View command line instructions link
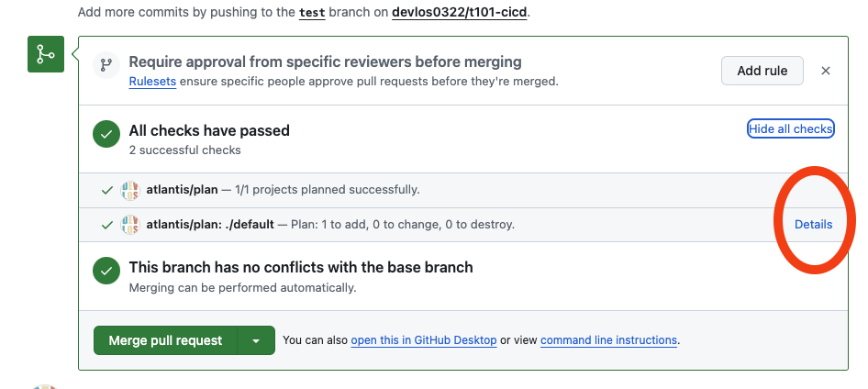This screenshot has width=868, height=389. pyautogui.click(x=608, y=340)
